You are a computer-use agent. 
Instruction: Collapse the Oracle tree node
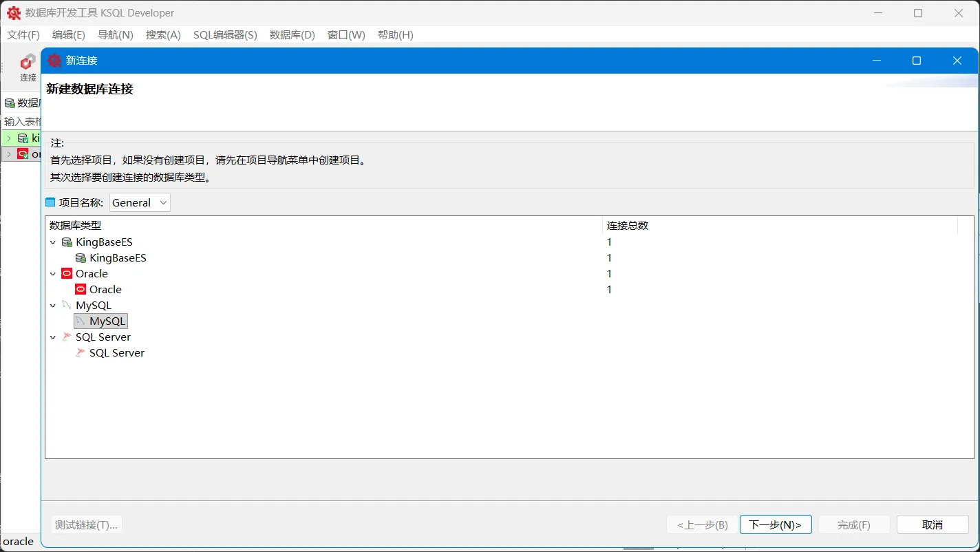pyautogui.click(x=52, y=273)
